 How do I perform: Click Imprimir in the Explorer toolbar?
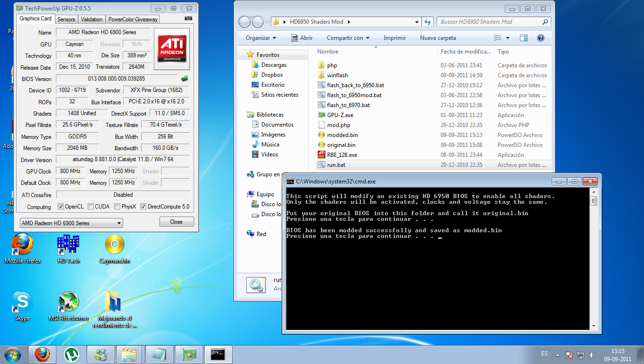[395, 38]
